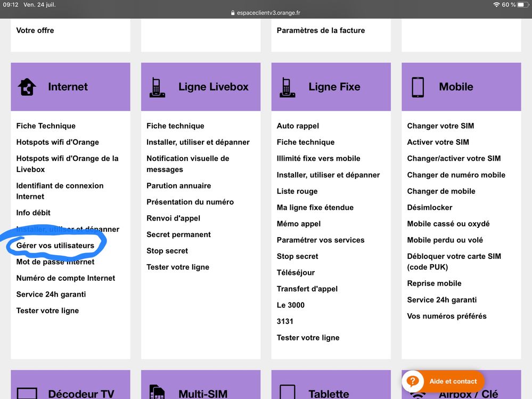The width and height of the screenshot is (532, 399).
Task: Open Internet Fiche Technique link
Action: click(46, 126)
